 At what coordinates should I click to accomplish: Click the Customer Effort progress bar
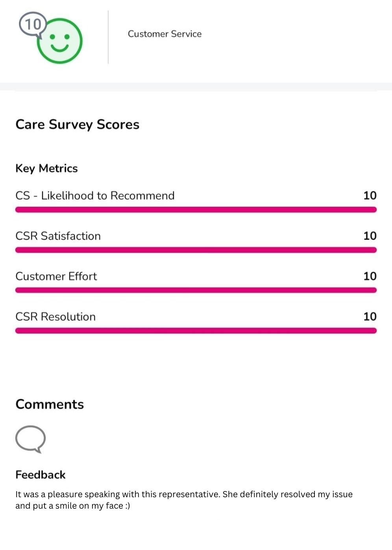pos(196,290)
